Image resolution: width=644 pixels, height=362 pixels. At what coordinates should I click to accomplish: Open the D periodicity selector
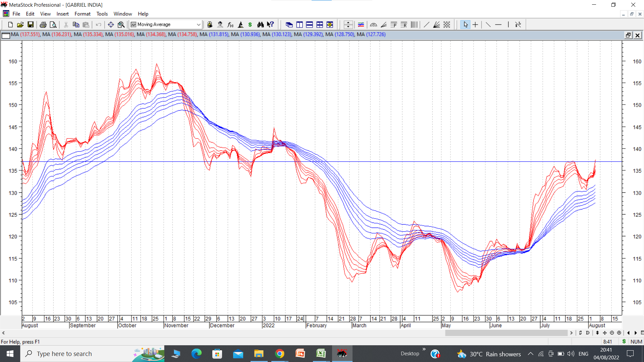pyautogui.click(x=587, y=333)
